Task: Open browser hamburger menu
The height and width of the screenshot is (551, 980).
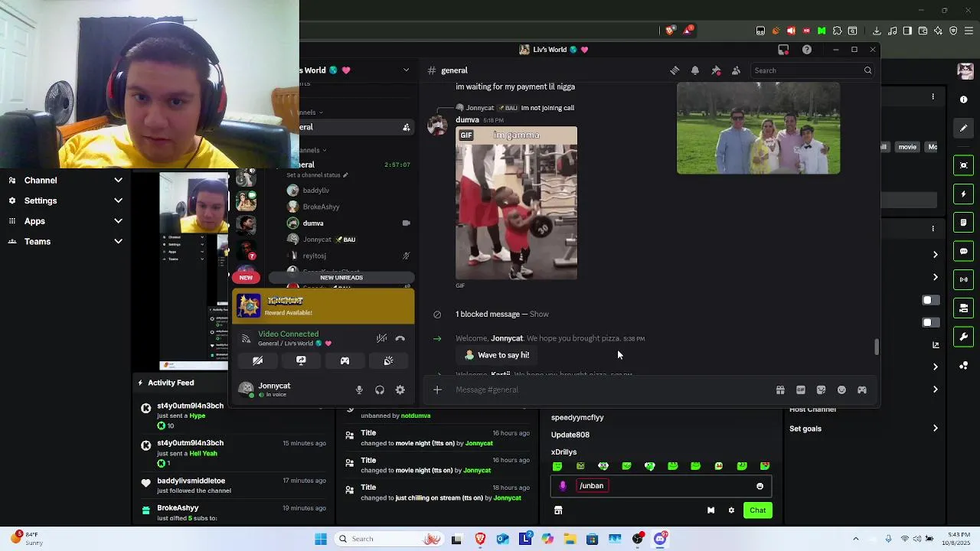Action: [x=969, y=31]
